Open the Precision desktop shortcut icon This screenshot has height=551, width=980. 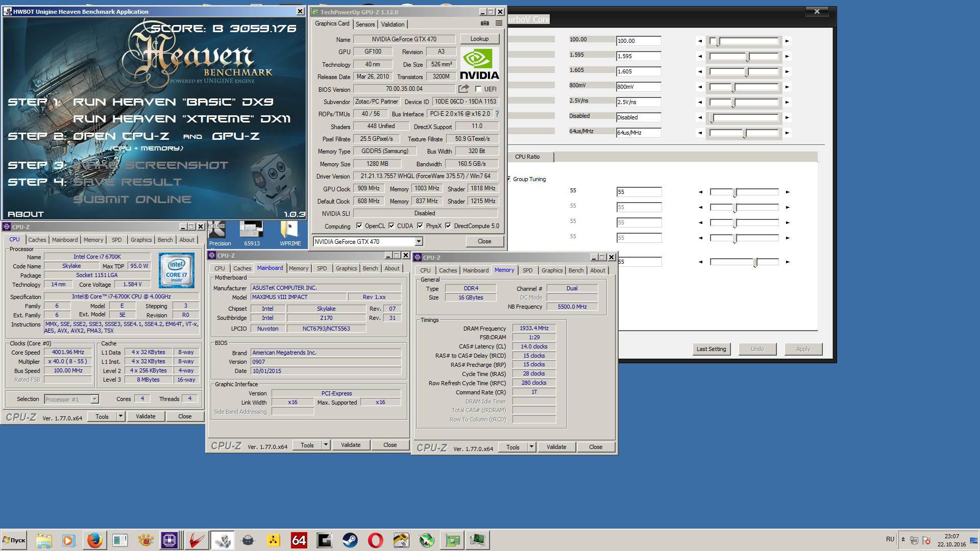(x=219, y=233)
